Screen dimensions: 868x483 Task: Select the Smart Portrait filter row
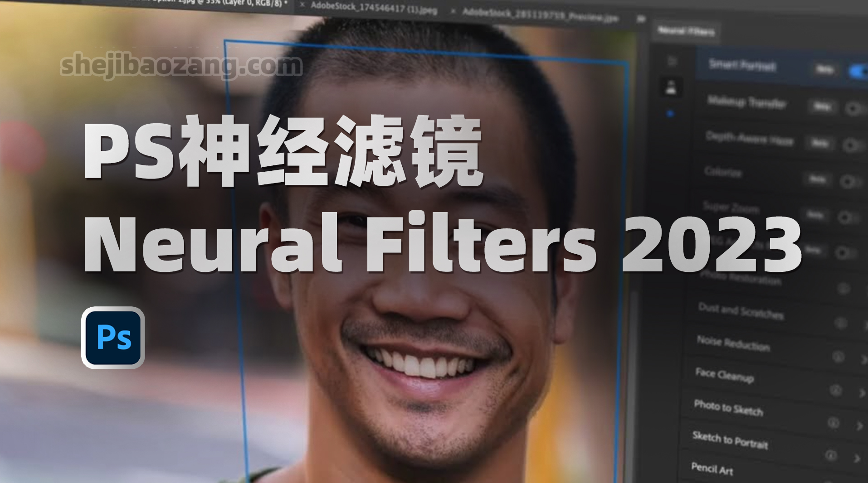[781, 67]
